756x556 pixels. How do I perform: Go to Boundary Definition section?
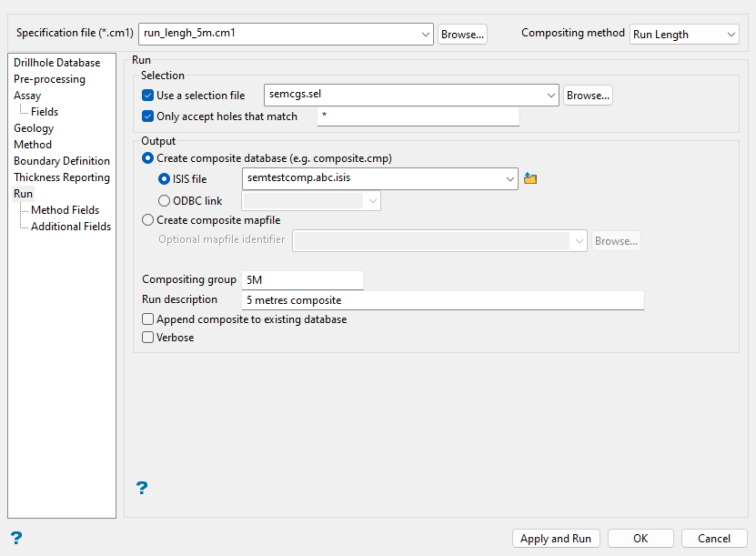point(61,161)
